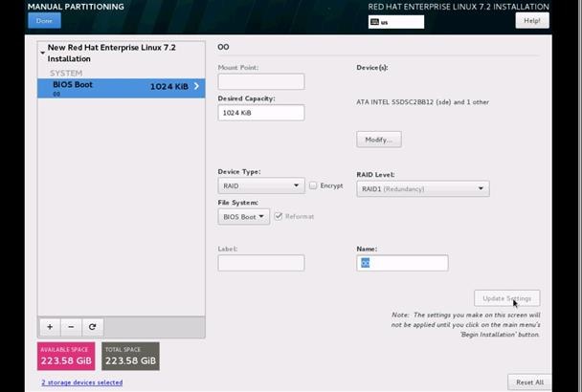Click the AVAILABLE SPACE 223.58 GiB box

66,357
